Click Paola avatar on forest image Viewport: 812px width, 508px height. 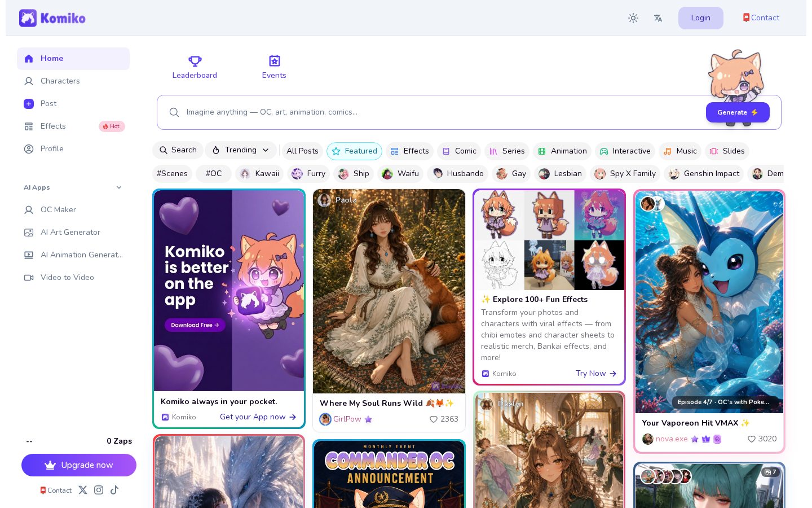[x=324, y=200]
